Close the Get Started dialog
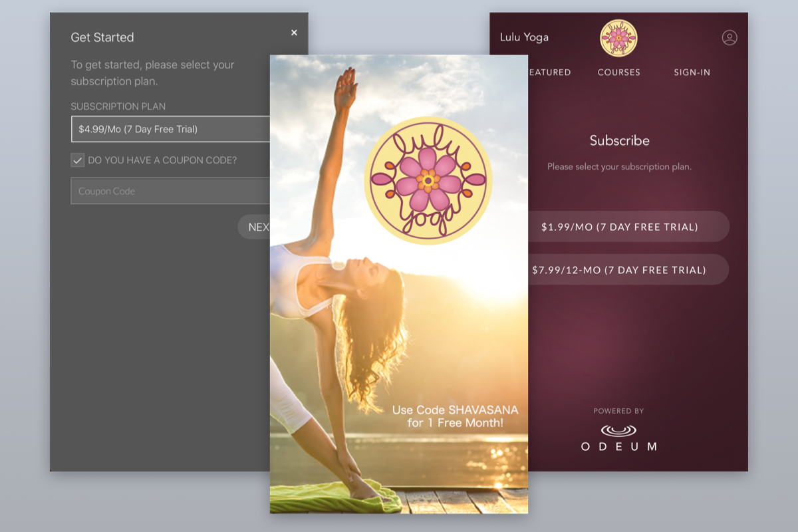 point(294,33)
